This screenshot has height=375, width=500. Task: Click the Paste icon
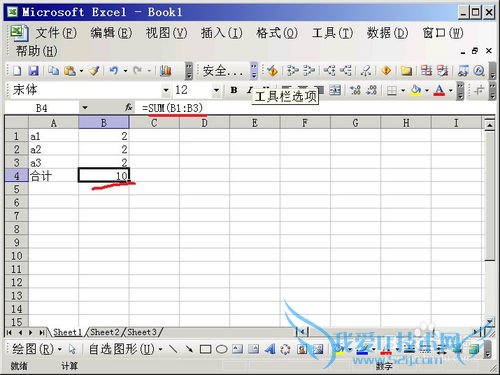[x=70, y=71]
